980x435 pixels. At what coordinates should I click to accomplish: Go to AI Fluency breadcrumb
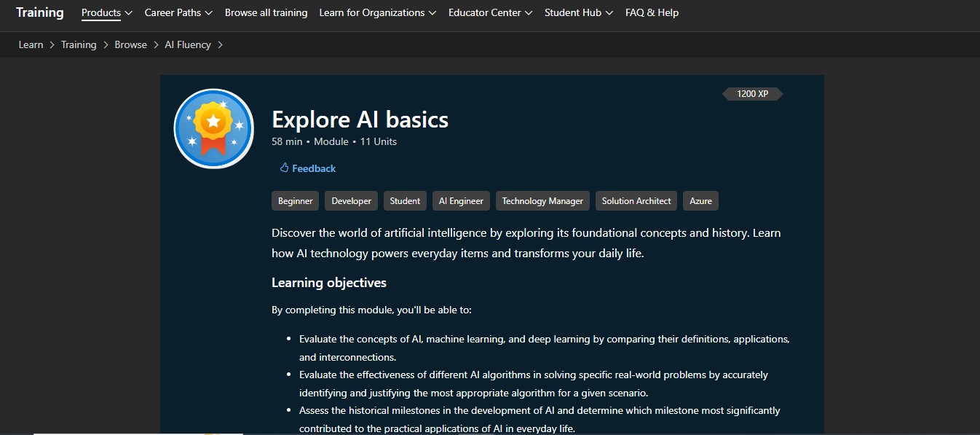[x=188, y=44]
